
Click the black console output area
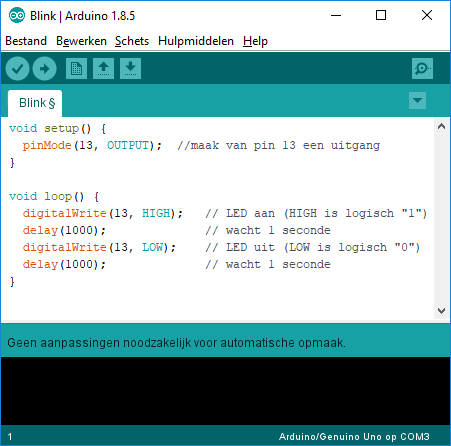tap(225, 391)
